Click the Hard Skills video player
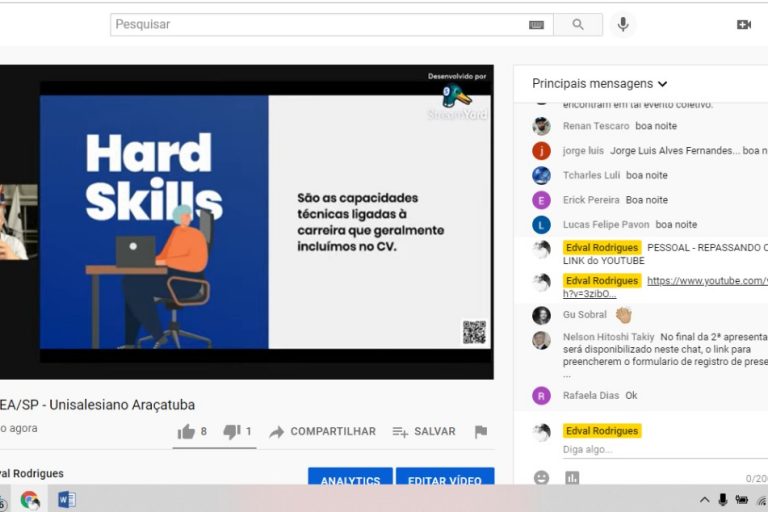This screenshot has width=768, height=512. [247, 222]
